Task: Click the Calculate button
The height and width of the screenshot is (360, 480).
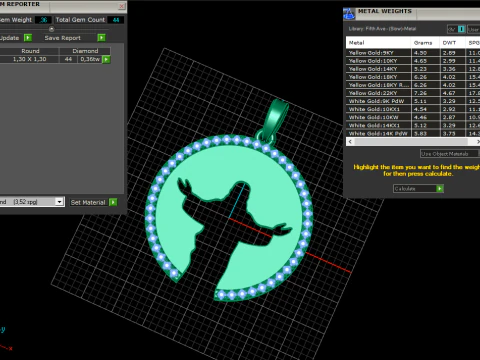Action: pos(418,189)
